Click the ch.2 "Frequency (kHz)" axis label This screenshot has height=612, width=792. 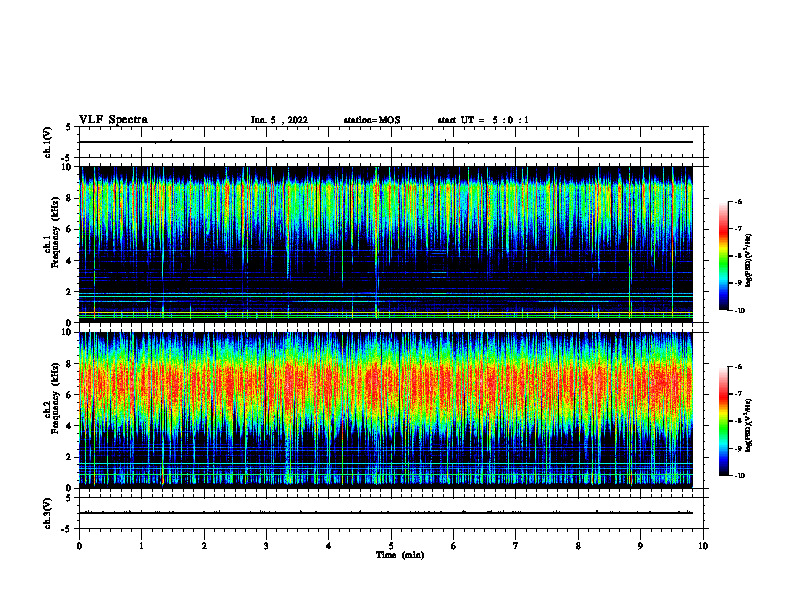click(55, 397)
